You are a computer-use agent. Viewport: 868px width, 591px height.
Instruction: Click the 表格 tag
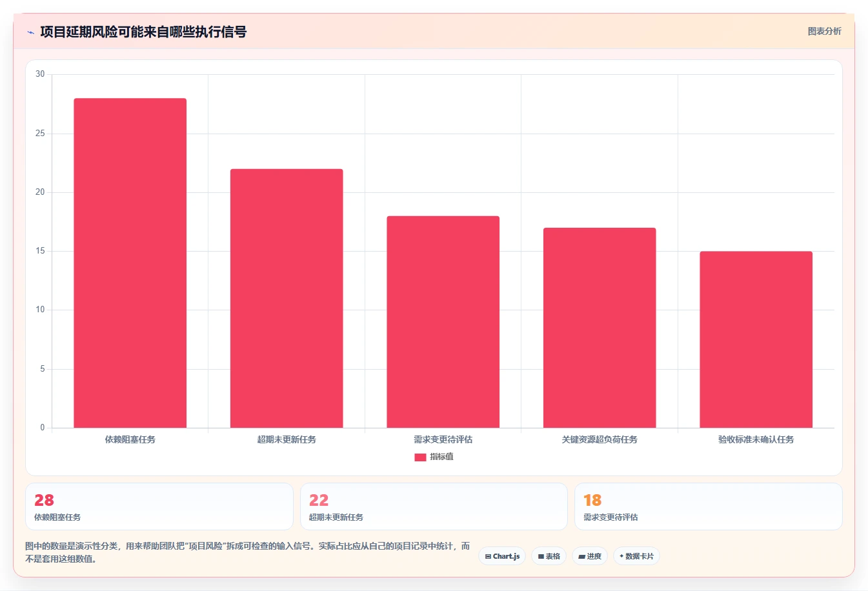[549, 556]
